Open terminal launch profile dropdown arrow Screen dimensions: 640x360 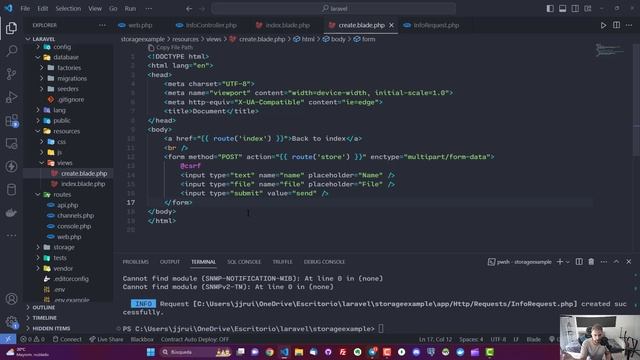tap(568, 262)
